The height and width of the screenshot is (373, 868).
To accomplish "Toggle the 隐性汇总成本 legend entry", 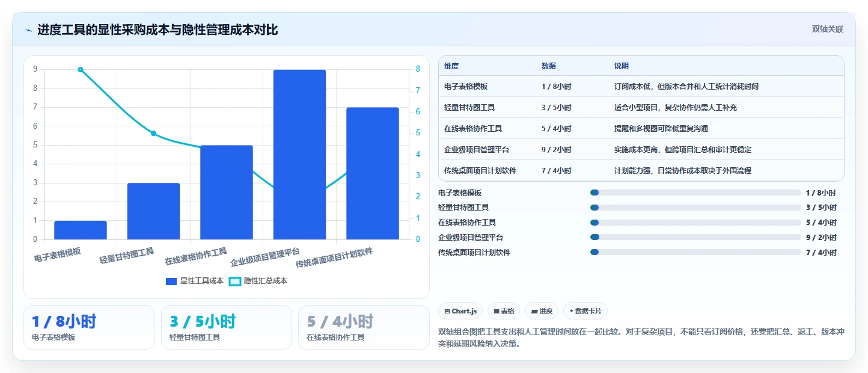I will (x=258, y=281).
